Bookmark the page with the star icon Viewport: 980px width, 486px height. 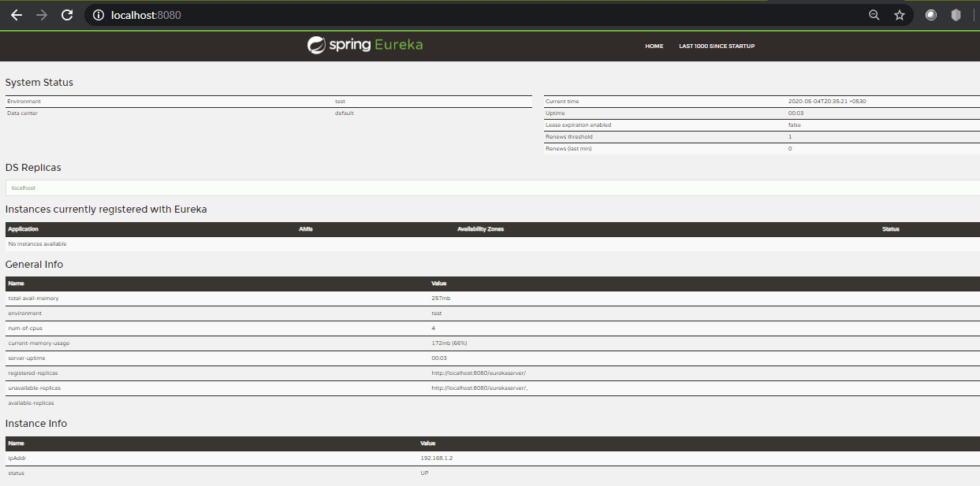(x=899, y=14)
